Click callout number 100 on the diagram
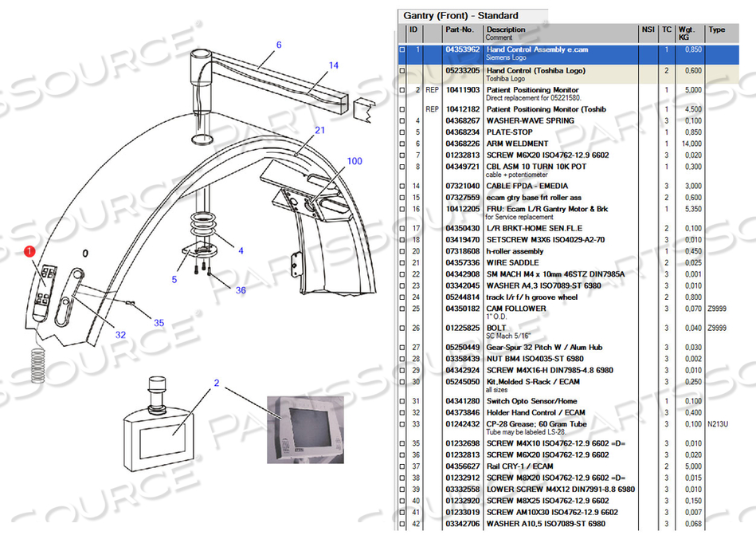The width and height of the screenshot is (756, 539). point(354,161)
